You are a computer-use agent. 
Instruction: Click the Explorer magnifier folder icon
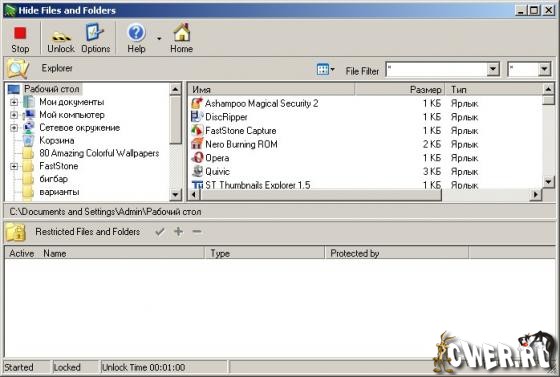click(17, 68)
